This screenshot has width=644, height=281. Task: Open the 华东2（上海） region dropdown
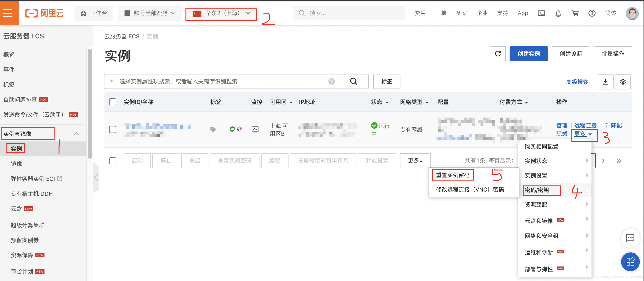click(221, 13)
